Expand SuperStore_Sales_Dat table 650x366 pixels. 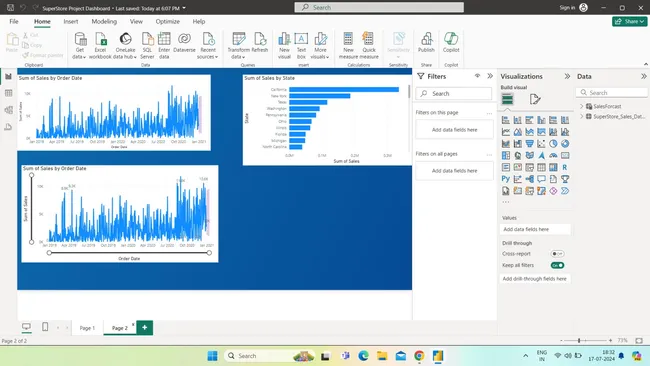pyautogui.click(x=582, y=117)
